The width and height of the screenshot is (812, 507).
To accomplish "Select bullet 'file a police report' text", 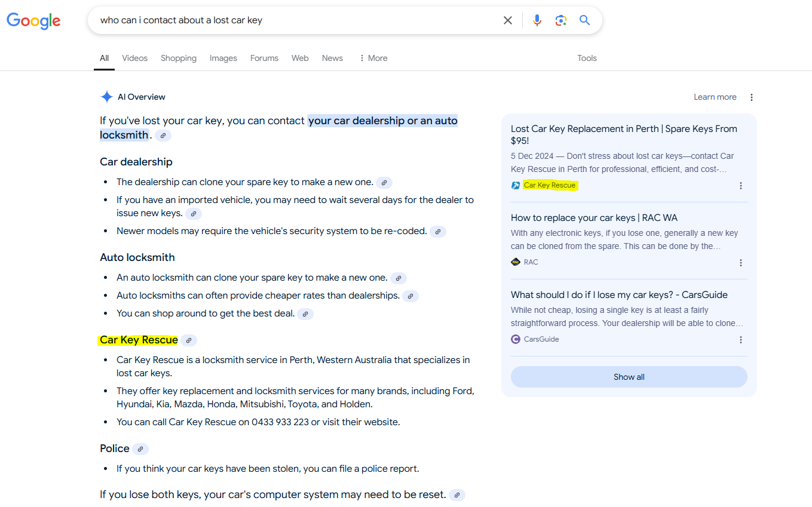I will coord(268,468).
